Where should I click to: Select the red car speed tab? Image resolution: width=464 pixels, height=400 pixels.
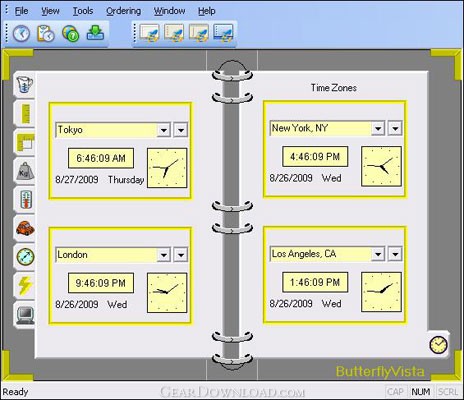point(25,228)
